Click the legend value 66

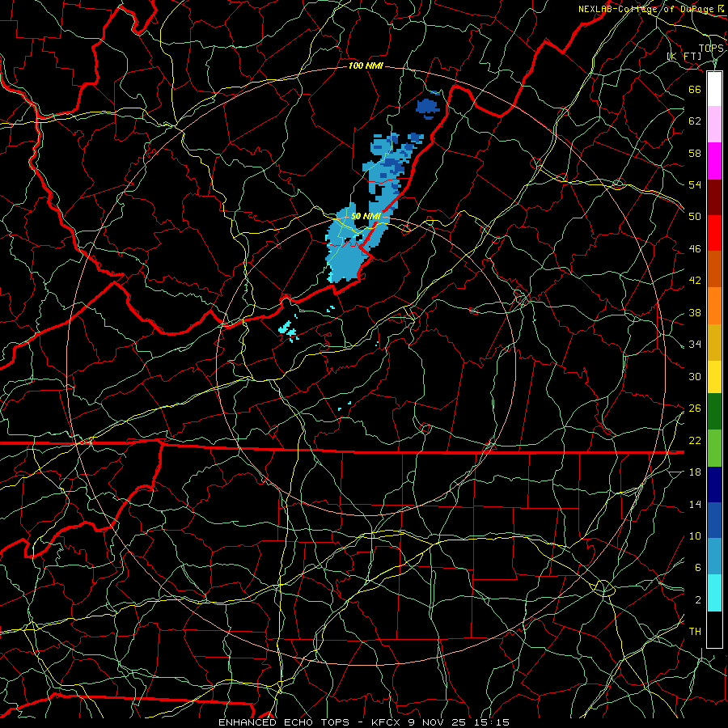click(695, 89)
